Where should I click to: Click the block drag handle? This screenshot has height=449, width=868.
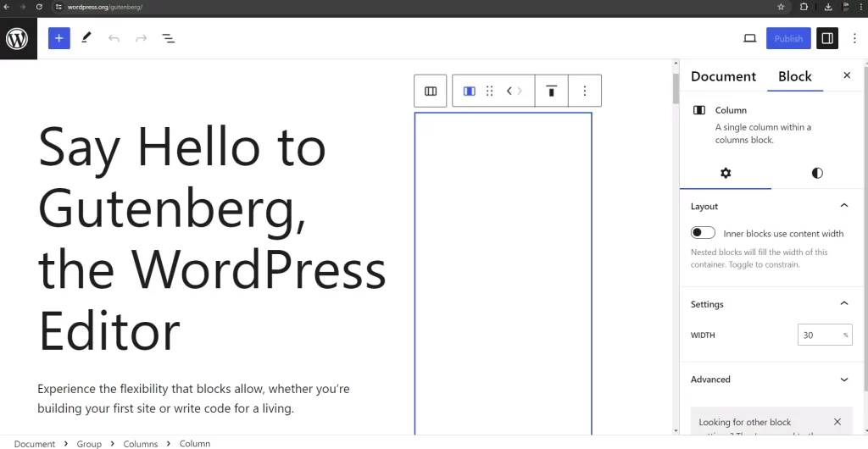point(489,91)
